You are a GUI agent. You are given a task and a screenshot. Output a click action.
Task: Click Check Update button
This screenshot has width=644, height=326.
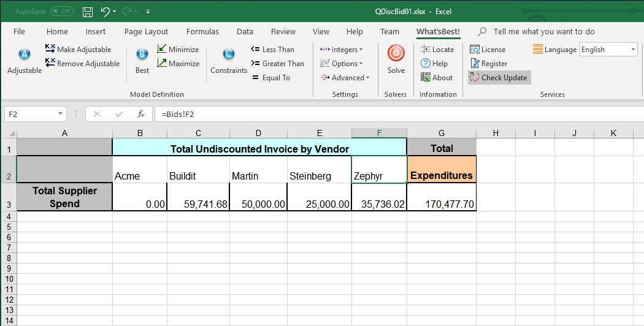coord(499,78)
